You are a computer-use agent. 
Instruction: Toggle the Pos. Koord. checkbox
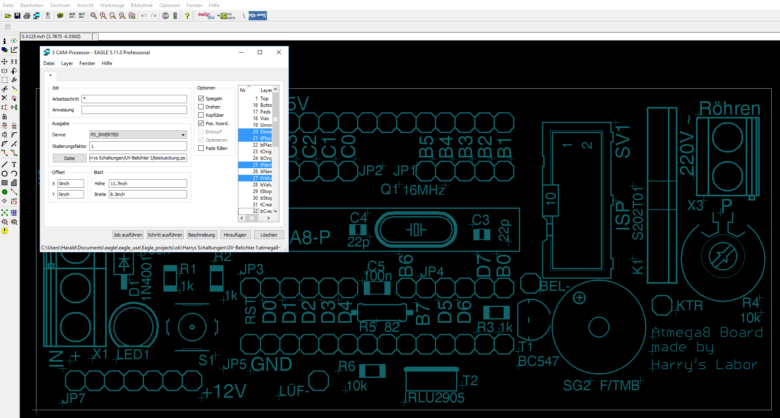coord(201,123)
